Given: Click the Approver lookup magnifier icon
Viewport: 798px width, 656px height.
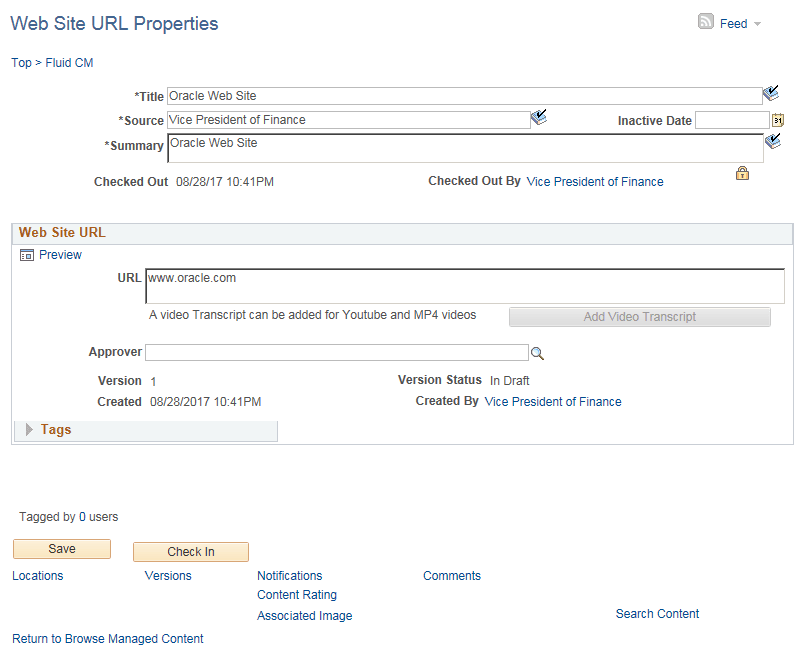Looking at the screenshot, I should 537,353.
